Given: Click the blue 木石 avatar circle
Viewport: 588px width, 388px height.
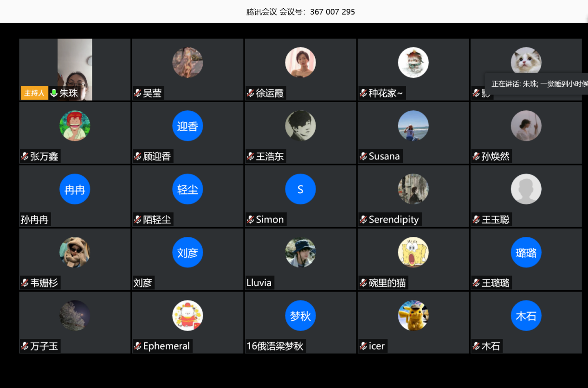Looking at the screenshot, I should click(526, 316).
